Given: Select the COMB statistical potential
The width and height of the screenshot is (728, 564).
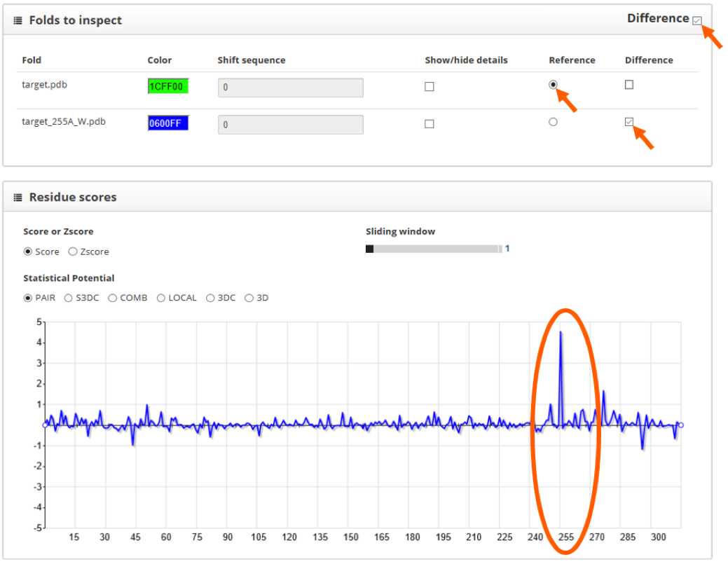Looking at the screenshot, I should click(112, 298).
